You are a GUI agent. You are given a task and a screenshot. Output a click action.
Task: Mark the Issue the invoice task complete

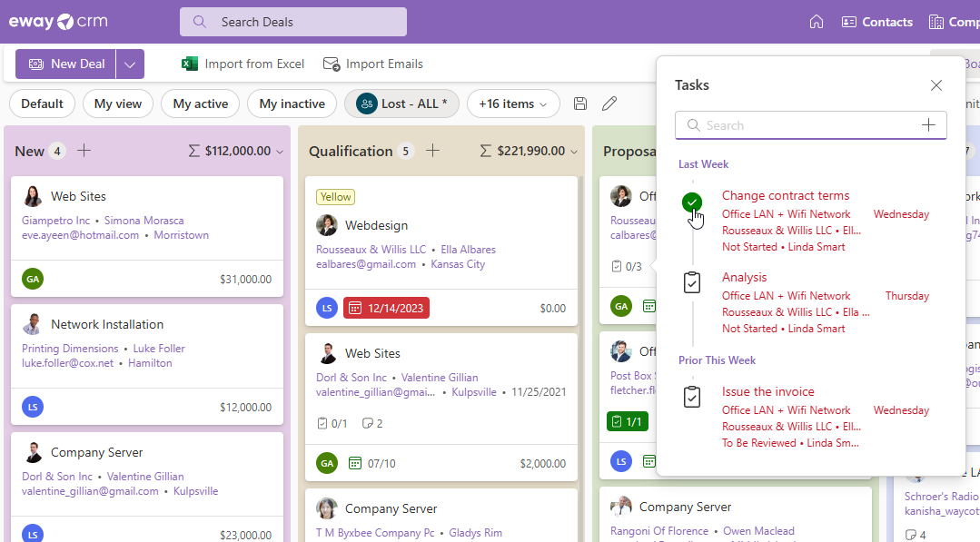[x=692, y=397]
